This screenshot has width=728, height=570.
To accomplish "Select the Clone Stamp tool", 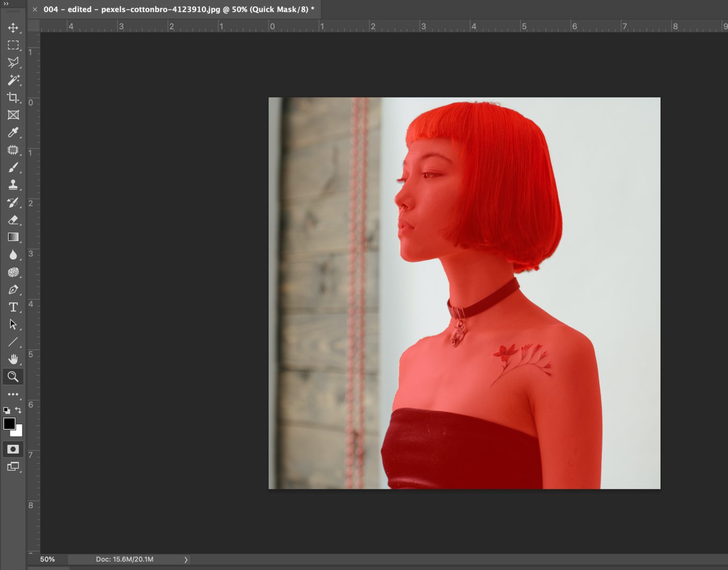I will point(13,185).
